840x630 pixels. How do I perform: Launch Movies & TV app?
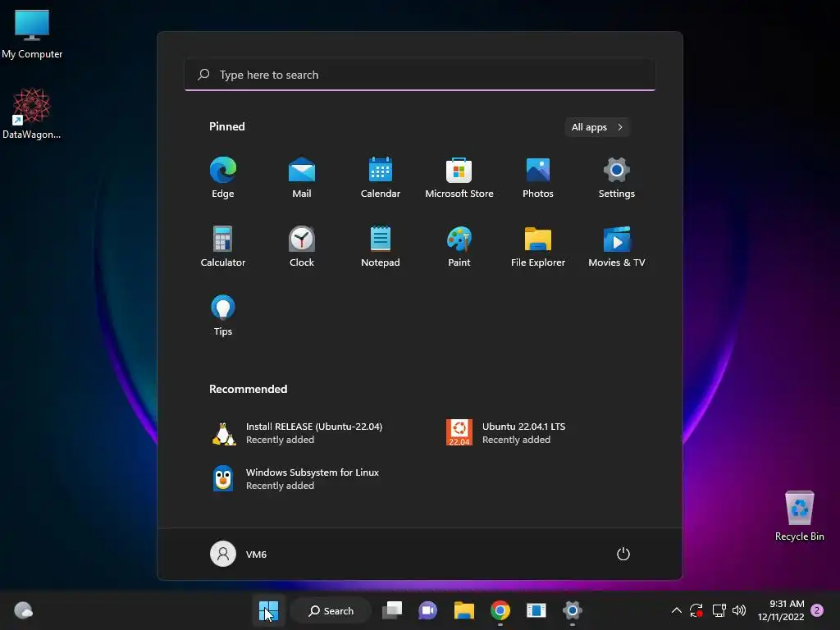point(617,246)
